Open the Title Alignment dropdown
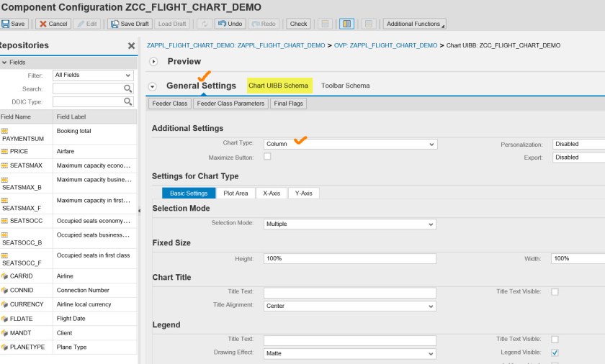Image resolution: width=605 pixels, height=364 pixels. (350, 306)
